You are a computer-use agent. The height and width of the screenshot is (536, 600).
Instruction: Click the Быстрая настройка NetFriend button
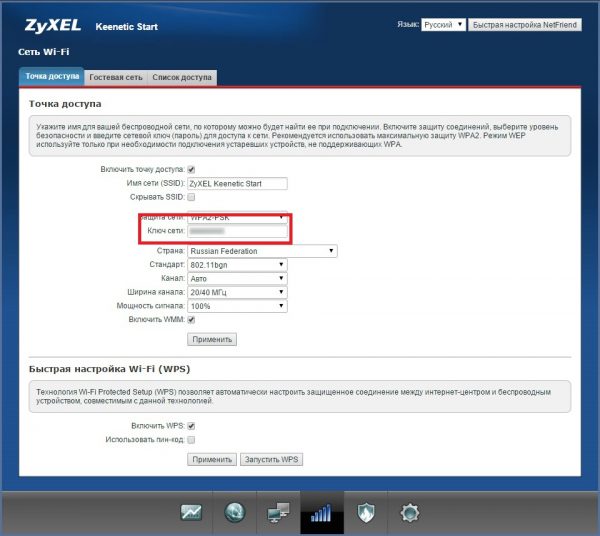tap(525, 25)
